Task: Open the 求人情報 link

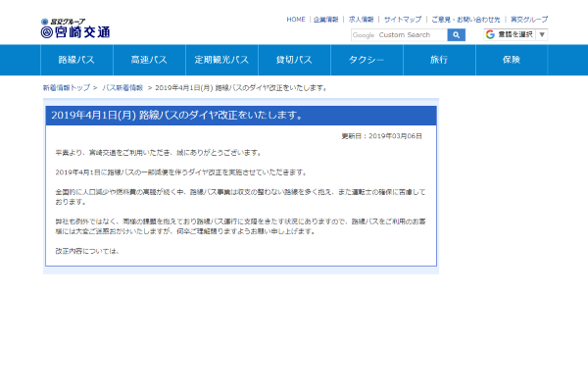Action: coord(361,20)
